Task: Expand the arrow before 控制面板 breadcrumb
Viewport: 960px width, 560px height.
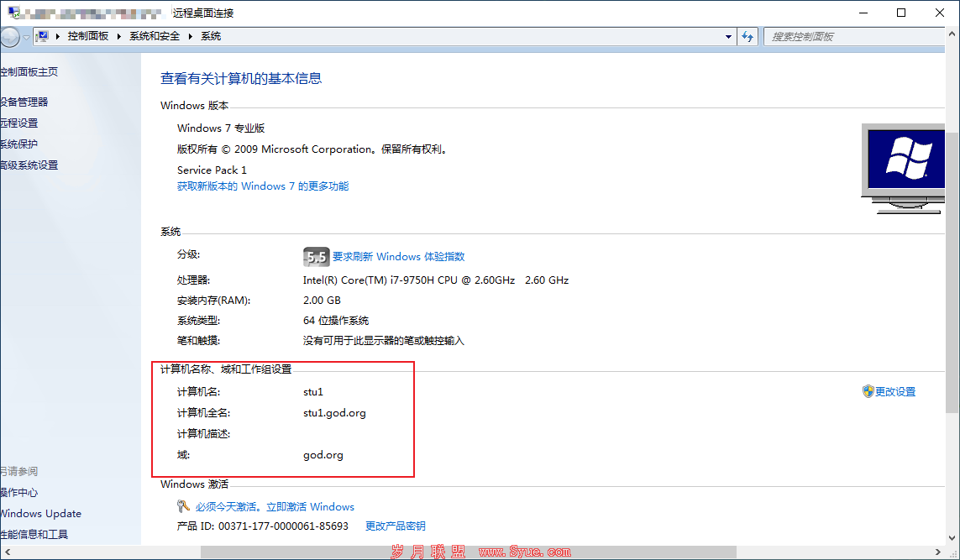Action: 58,37
